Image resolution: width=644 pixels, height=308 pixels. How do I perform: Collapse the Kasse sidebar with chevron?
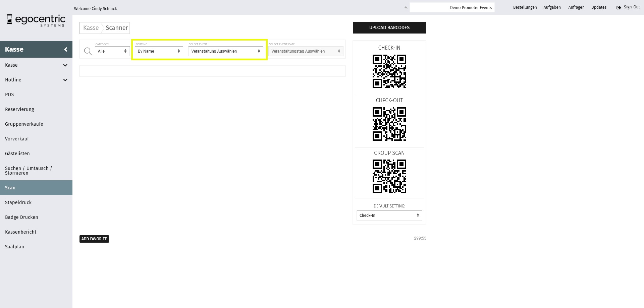[66, 50]
